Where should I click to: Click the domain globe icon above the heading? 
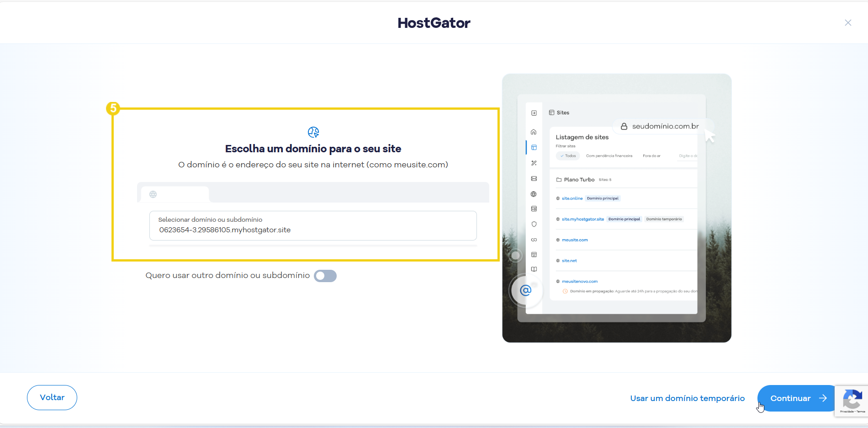pyautogui.click(x=313, y=132)
